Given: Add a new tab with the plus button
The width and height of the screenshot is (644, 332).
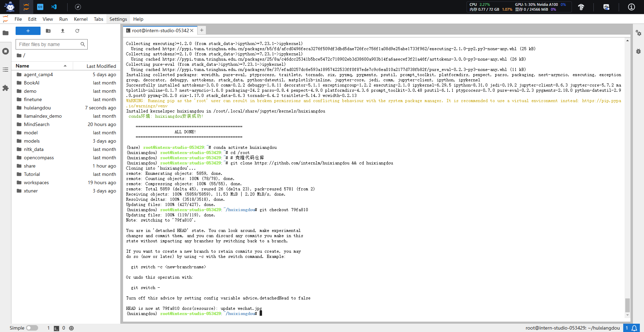Looking at the screenshot, I should tap(202, 30).
